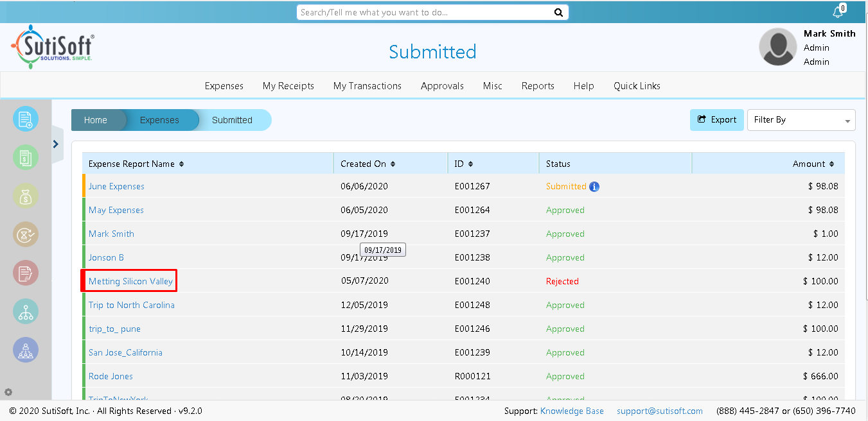Screen dimensions: 868x421
Task: Click the money bag sidebar icon
Action: point(26,196)
